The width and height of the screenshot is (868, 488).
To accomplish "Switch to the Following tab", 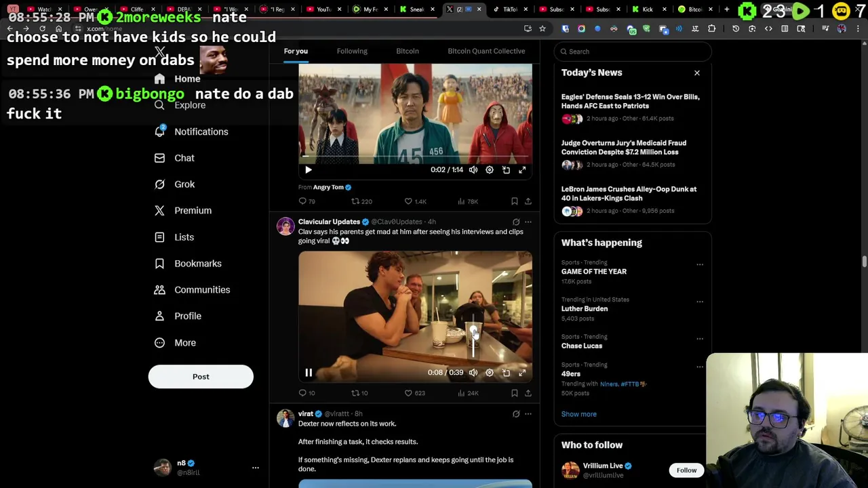I will click(x=352, y=51).
